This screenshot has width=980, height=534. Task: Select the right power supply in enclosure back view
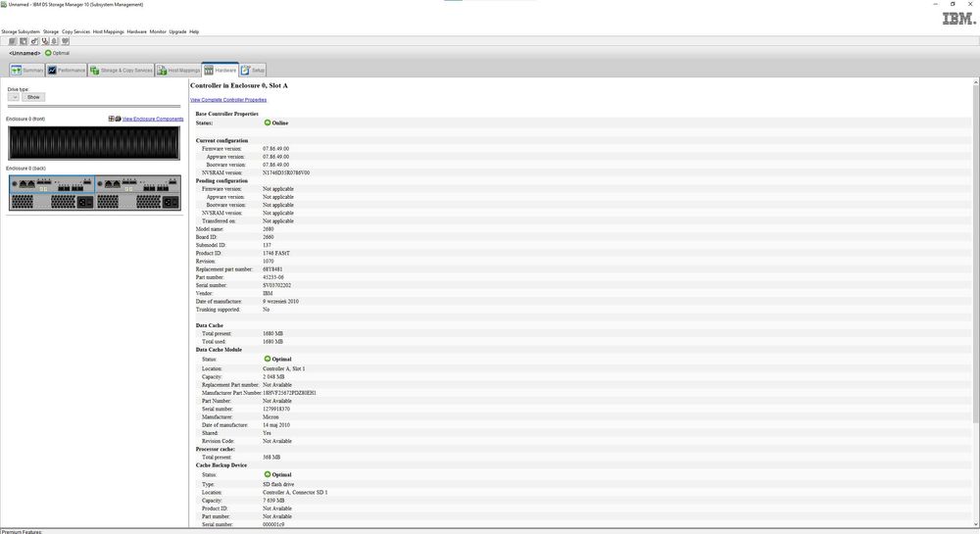coord(137,202)
